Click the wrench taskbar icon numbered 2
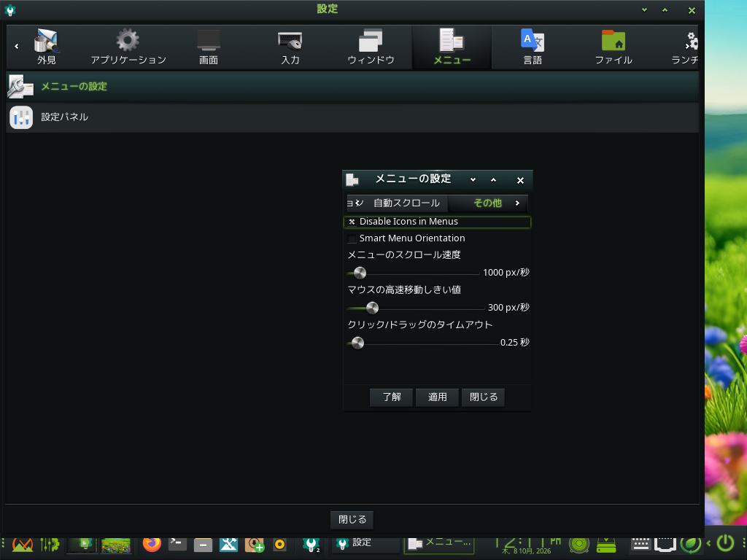This screenshot has height=560, width=747. point(311,544)
